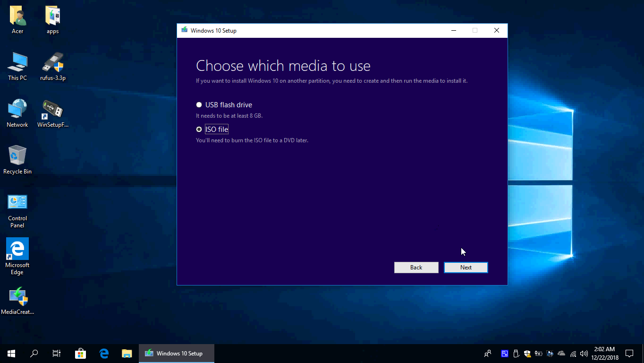644x363 pixels.
Task: Select the Recycle Bin icon
Action: (17, 160)
